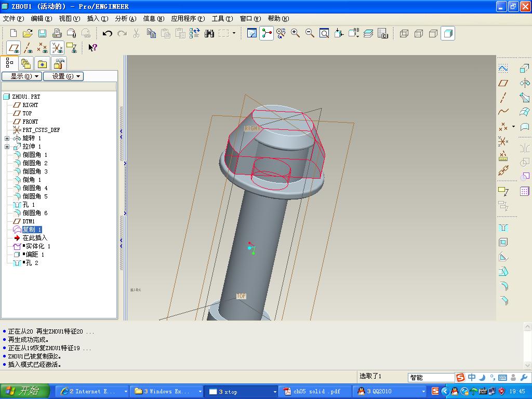Open QQ2010 taskbar button

tap(390, 392)
